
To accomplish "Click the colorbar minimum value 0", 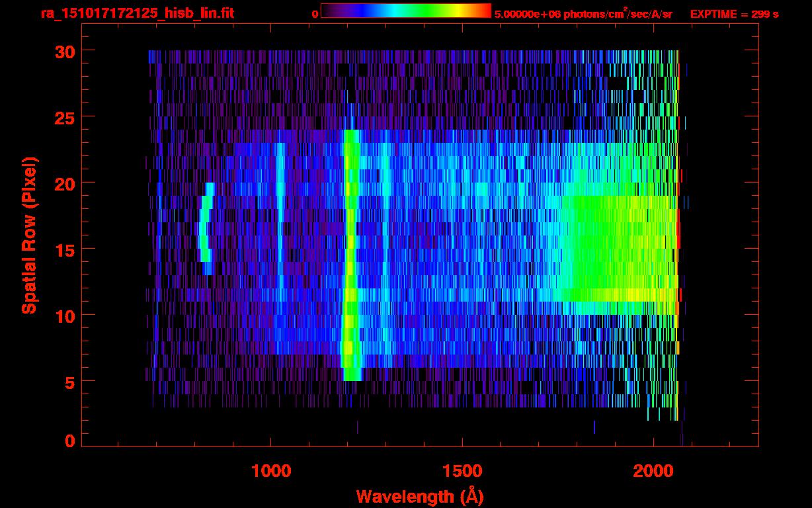I will coord(315,14).
